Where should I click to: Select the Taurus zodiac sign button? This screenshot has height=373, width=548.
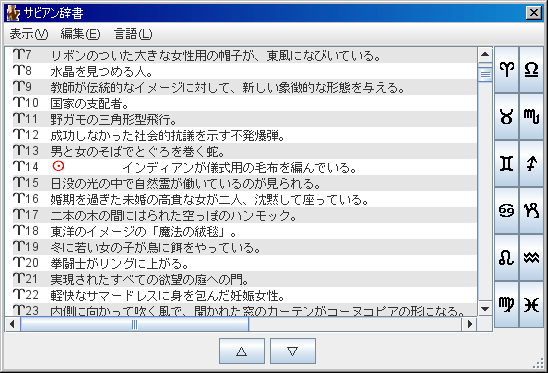506,116
